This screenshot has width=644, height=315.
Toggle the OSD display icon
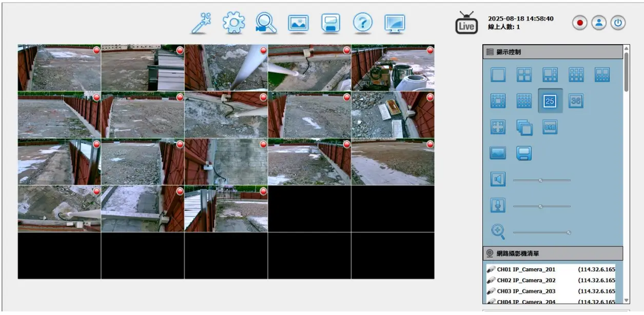[x=550, y=127]
